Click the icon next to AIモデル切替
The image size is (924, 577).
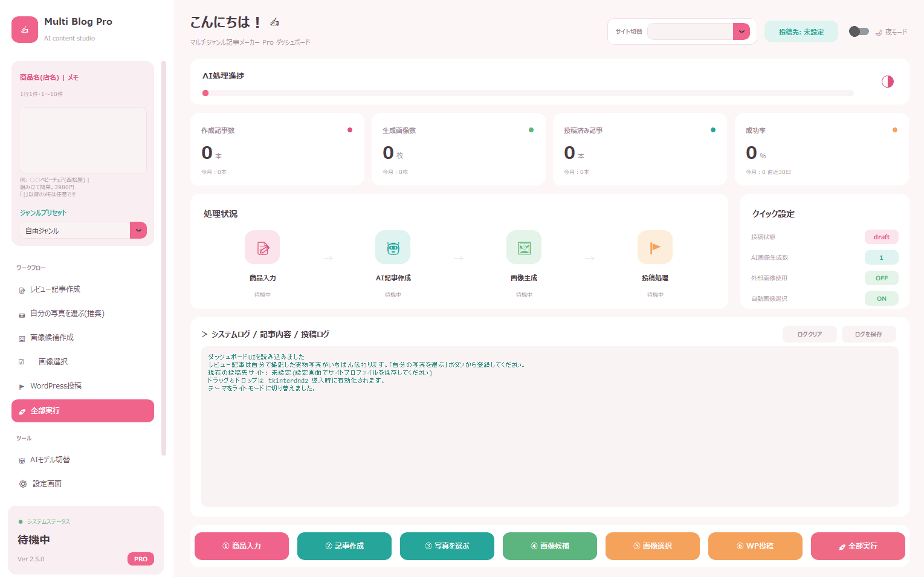[22, 460]
